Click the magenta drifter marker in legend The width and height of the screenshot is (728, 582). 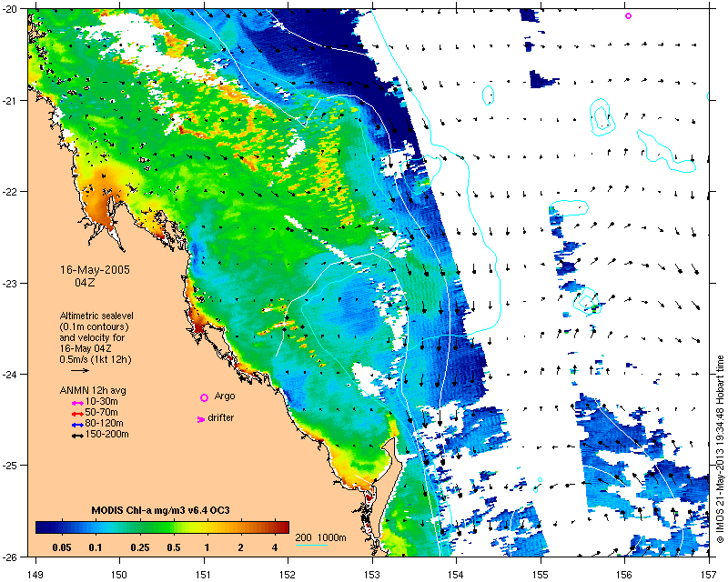(x=201, y=419)
